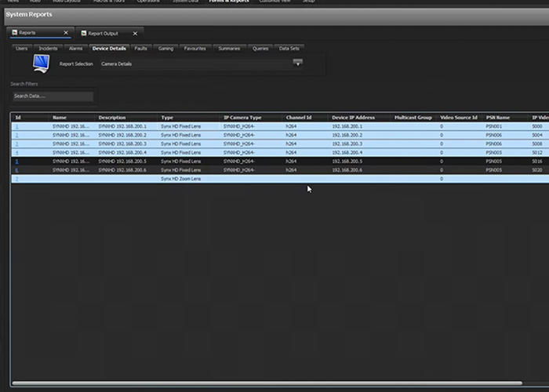Open the Data Sets tab
This screenshot has width=549, height=392.
(289, 49)
